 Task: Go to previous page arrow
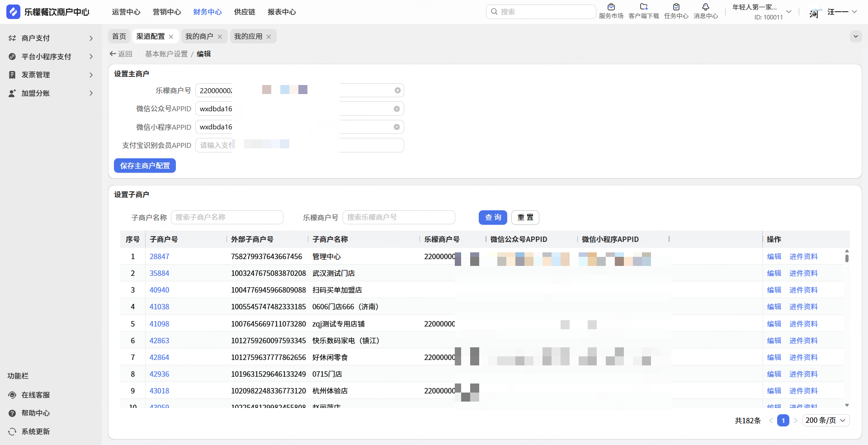[x=771, y=421]
